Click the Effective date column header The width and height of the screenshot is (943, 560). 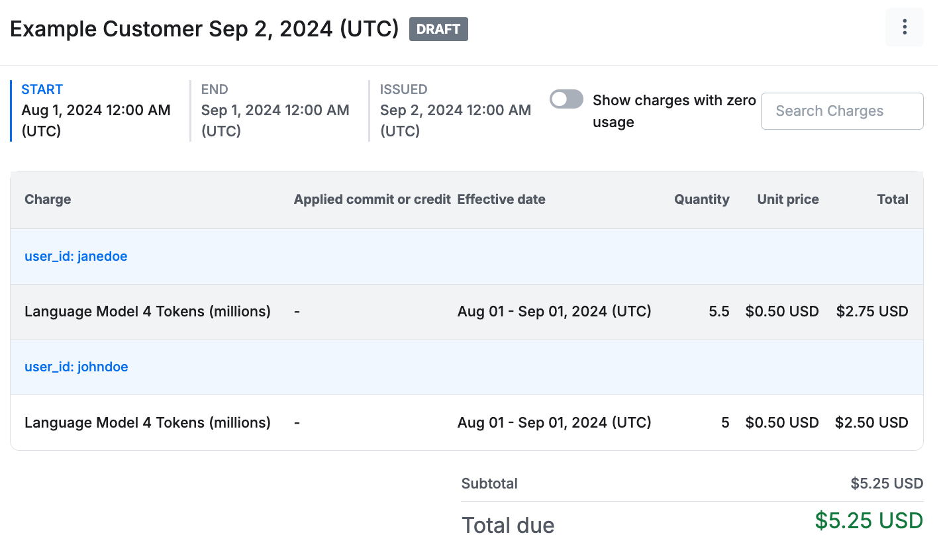click(501, 199)
